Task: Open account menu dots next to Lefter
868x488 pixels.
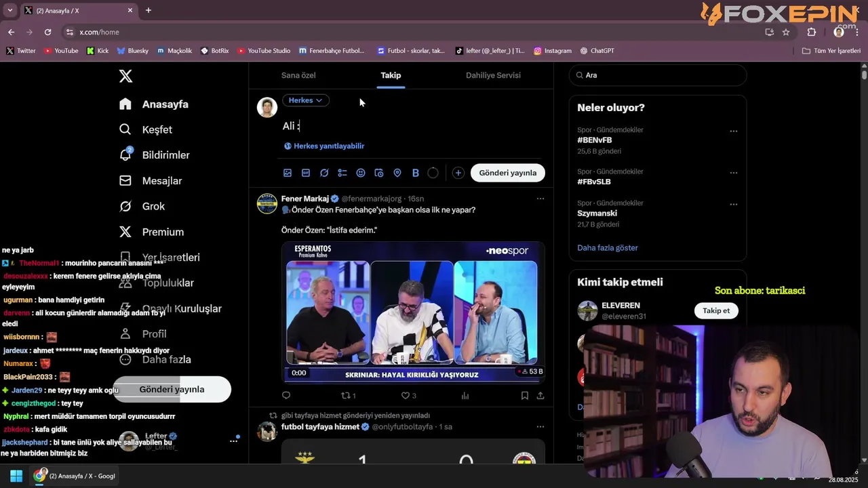Action: (x=233, y=441)
